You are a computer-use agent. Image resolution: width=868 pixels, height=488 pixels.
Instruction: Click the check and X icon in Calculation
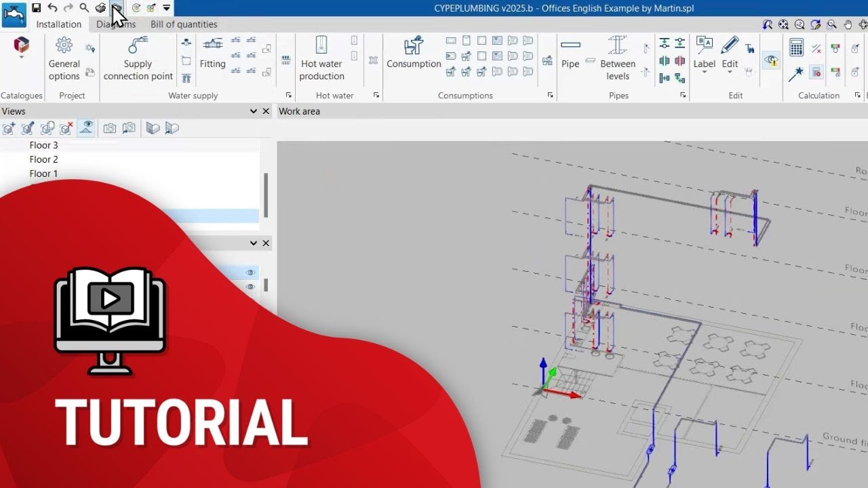tap(816, 48)
